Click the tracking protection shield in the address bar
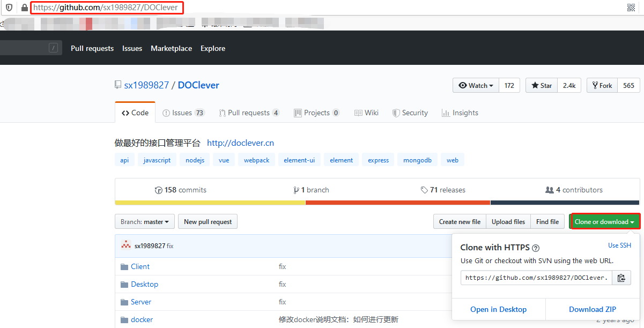Screen dimensions: 644x328 tap(9, 8)
